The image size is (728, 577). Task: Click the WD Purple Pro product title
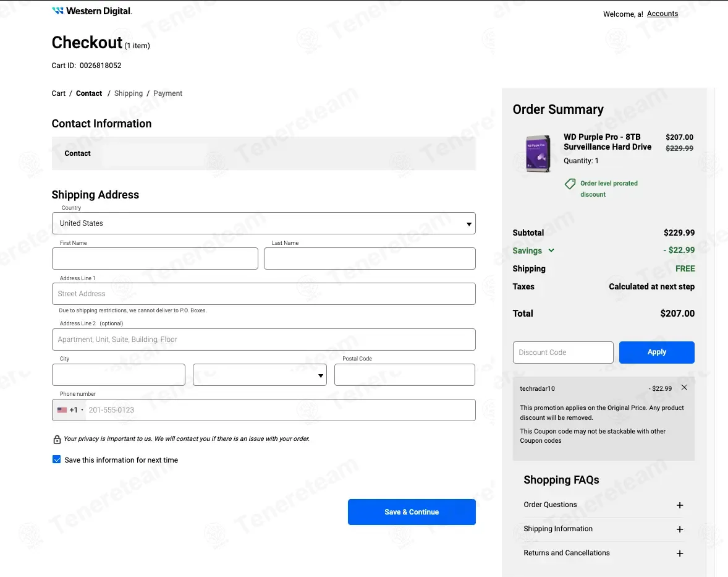click(x=607, y=142)
